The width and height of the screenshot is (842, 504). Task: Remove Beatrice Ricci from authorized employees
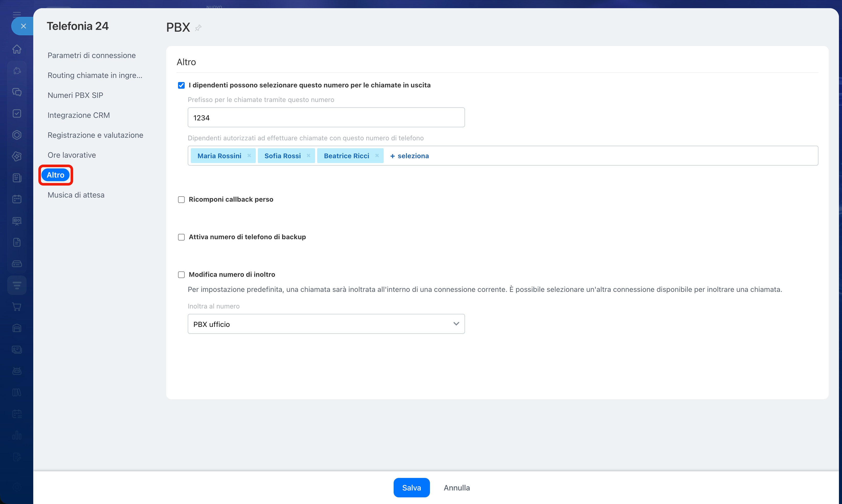tap(377, 156)
